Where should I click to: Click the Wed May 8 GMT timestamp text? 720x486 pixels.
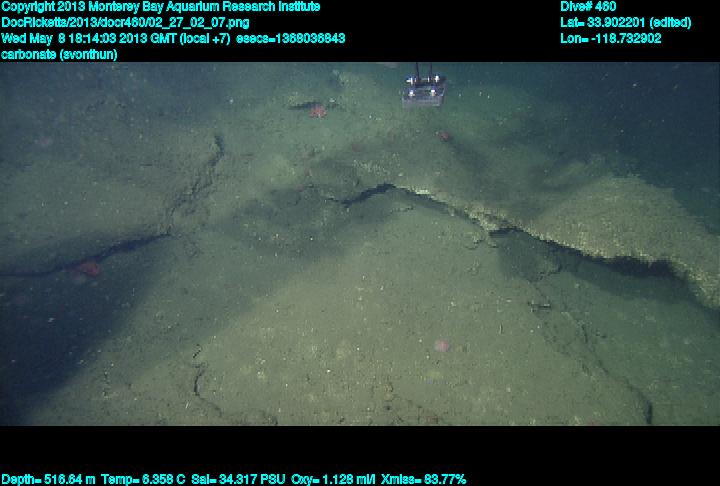click(115, 39)
